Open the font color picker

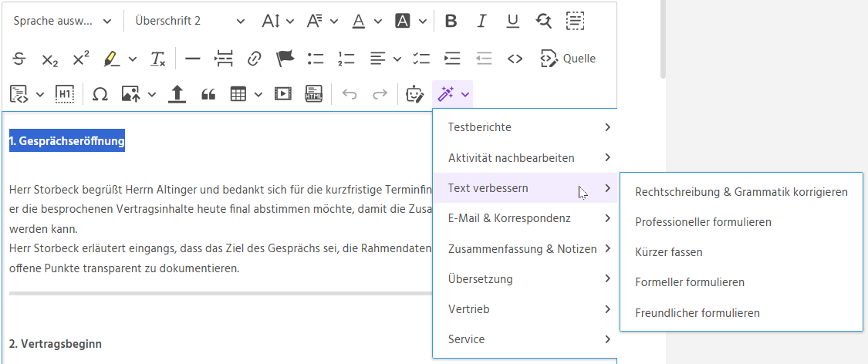click(x=367, y=21)
